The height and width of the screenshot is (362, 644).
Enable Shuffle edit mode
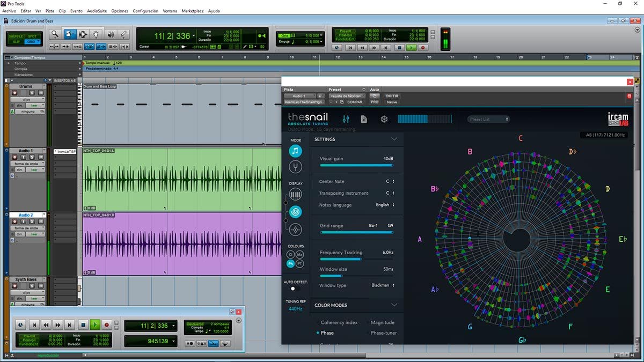point(16,36)
